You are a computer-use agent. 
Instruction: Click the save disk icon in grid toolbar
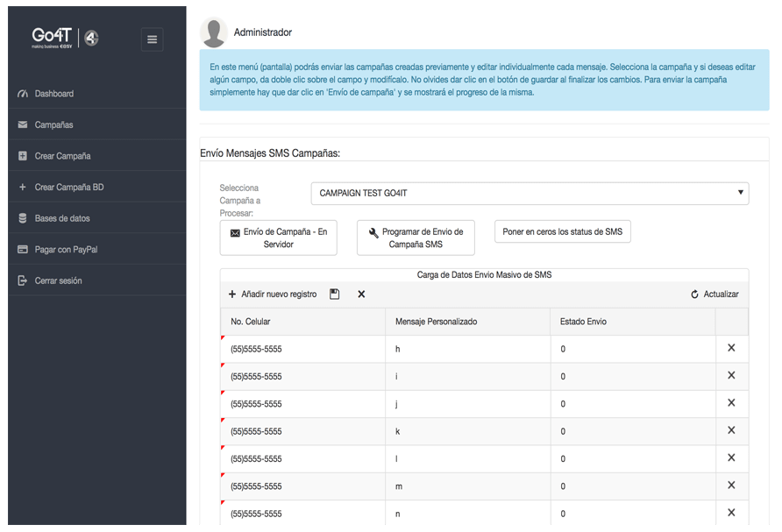(x=334, y=294)
